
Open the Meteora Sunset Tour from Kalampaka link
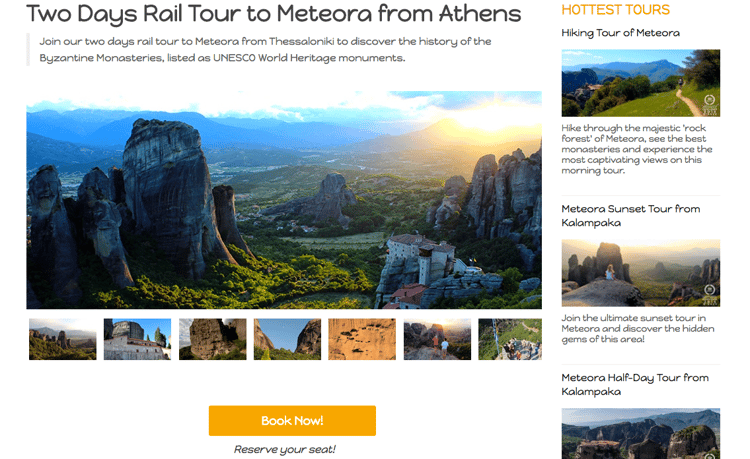coord(630,215)
